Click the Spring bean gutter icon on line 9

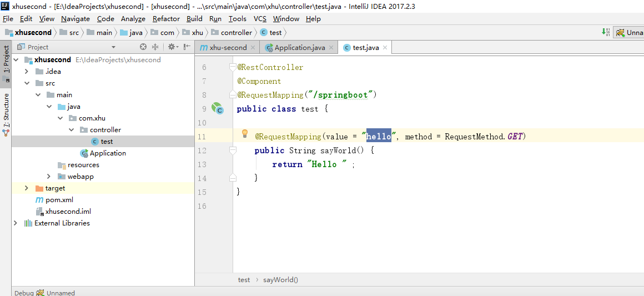click(217, 108)
